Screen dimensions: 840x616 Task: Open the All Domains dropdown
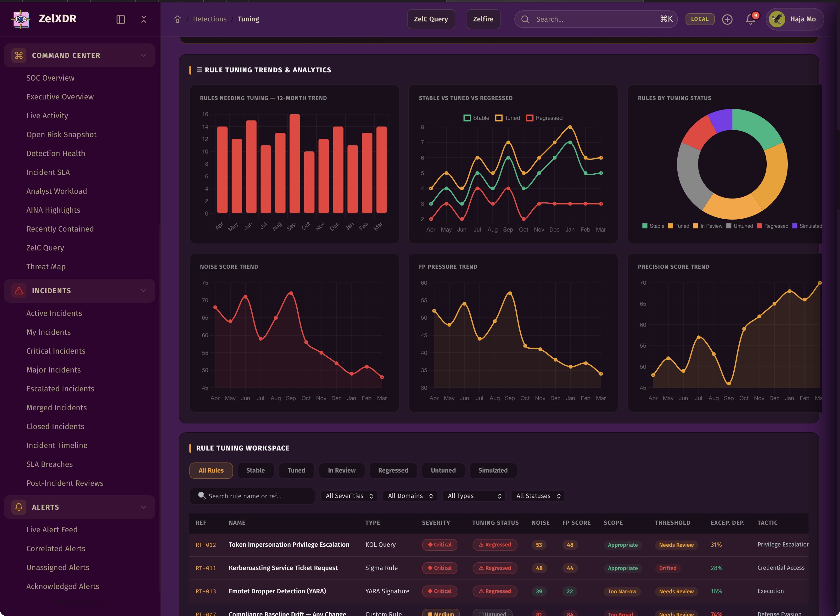click(x=410, y=496)
